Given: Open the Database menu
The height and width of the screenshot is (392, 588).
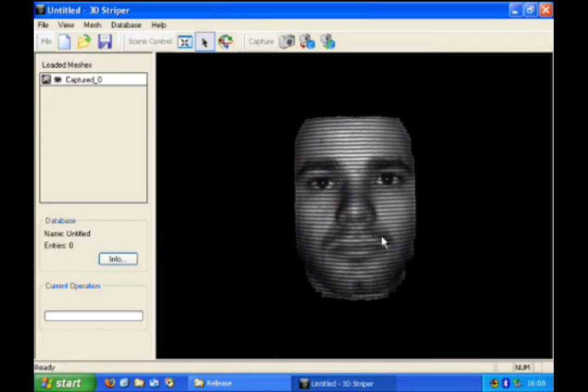Looking at the screenshot, I should point(126,25).
